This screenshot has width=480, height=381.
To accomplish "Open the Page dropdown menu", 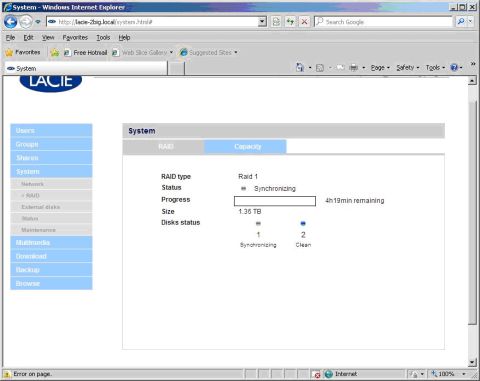I will [x=380, y=68].
